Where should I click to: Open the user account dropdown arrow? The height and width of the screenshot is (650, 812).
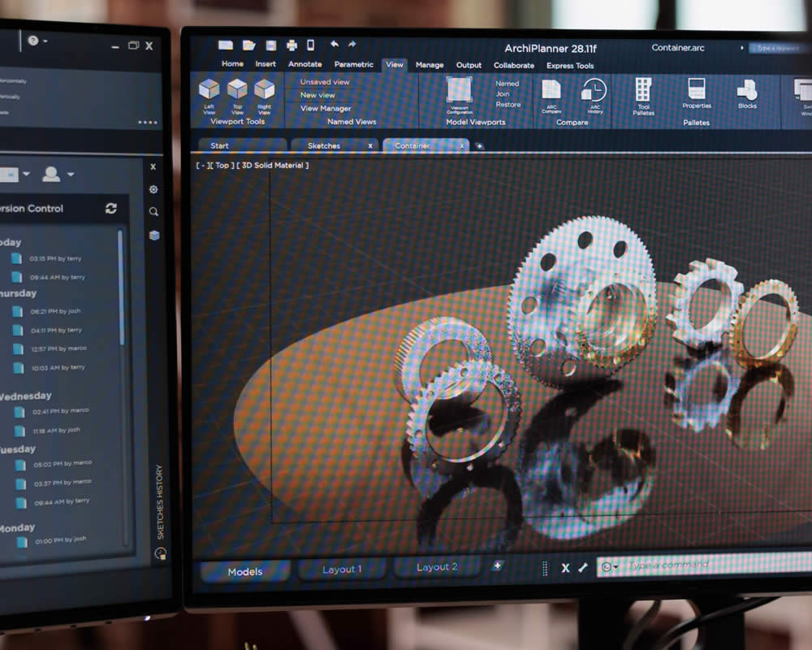coord(71,174)
